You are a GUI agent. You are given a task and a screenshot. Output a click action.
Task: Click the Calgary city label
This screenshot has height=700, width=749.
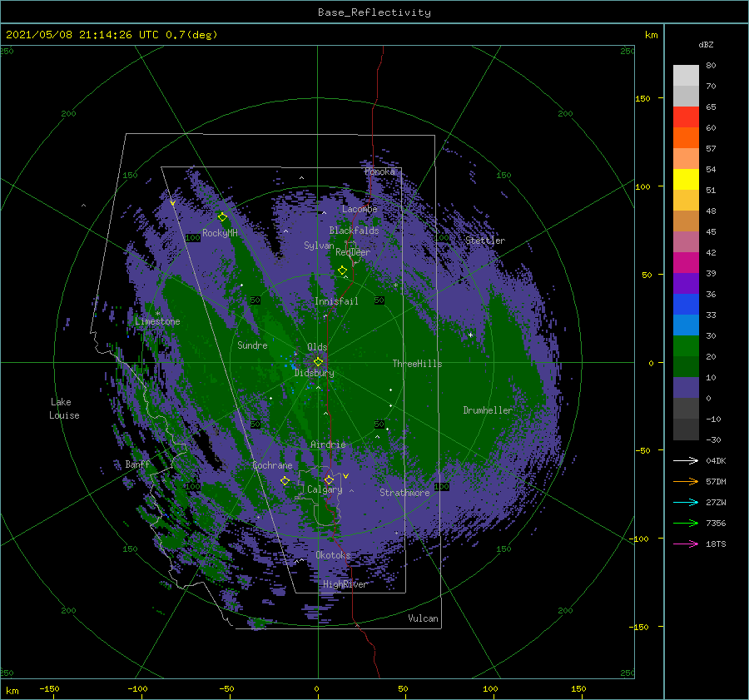click(325, 489)
